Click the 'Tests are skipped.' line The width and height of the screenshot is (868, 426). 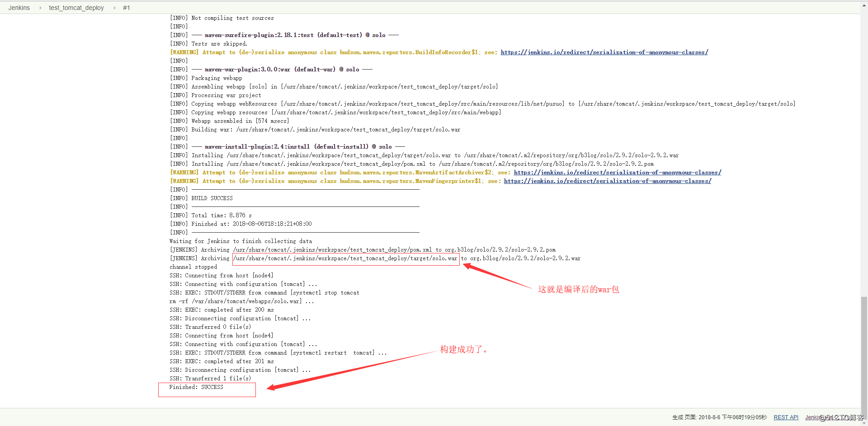tap(208, 44)
